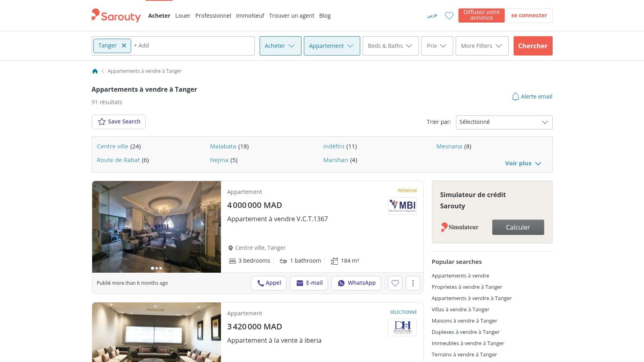This screenshot has height=362, width=644.
Task: Click Diffusez votre annonce button
Action: pyautogui.click(x=481, y=15)
